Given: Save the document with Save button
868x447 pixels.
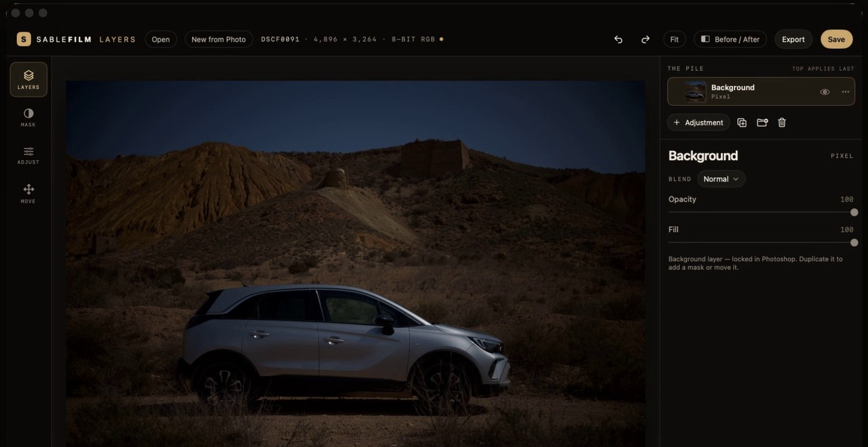Looking at the screenshot, I should (x=836, y=39).
